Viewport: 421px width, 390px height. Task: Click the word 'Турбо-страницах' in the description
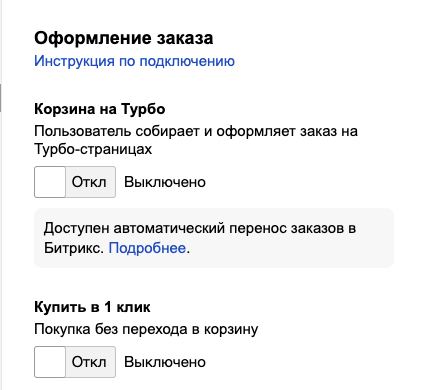coord(93,149)
